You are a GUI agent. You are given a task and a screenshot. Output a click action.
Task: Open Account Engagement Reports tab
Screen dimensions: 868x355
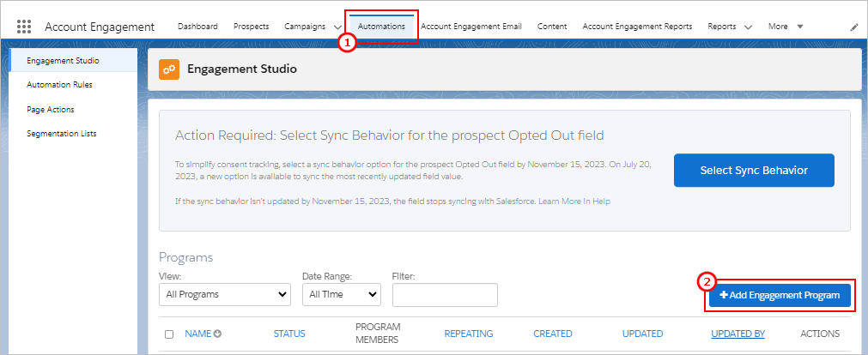(637, 26)
